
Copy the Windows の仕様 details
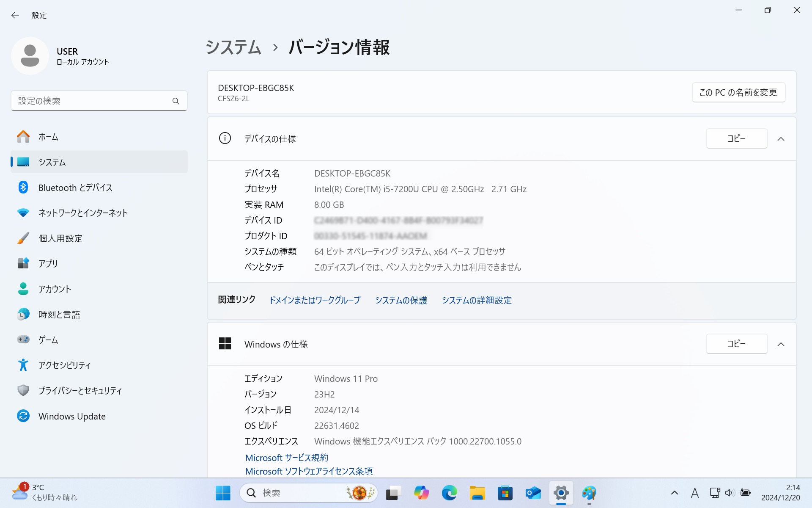pos(737,344)
